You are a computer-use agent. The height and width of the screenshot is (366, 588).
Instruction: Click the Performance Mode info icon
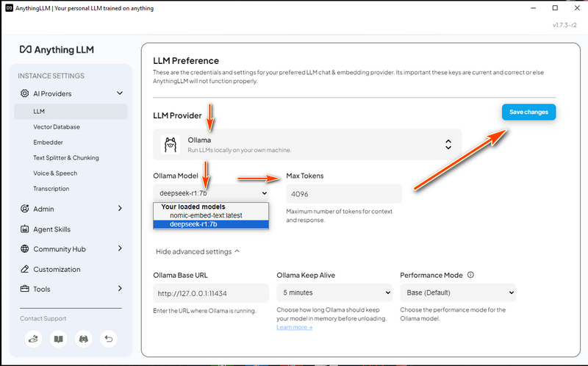click(x=470, y=275)
